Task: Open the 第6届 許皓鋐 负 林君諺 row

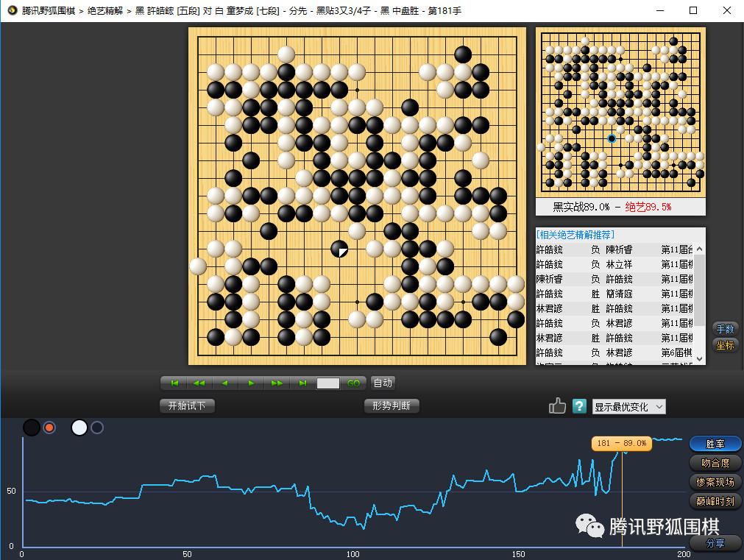Action: tap(615, 352)
